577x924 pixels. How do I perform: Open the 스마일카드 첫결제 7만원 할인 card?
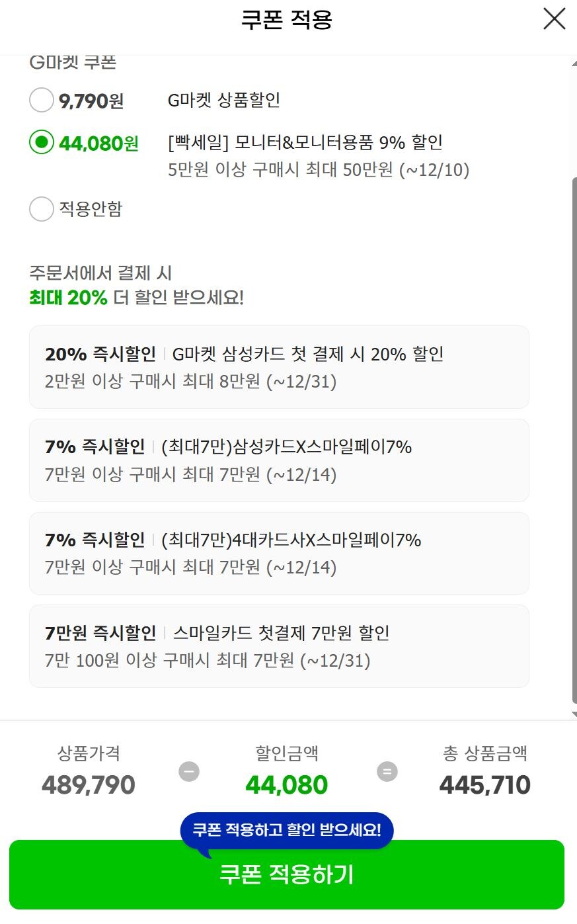coord(279,646)
